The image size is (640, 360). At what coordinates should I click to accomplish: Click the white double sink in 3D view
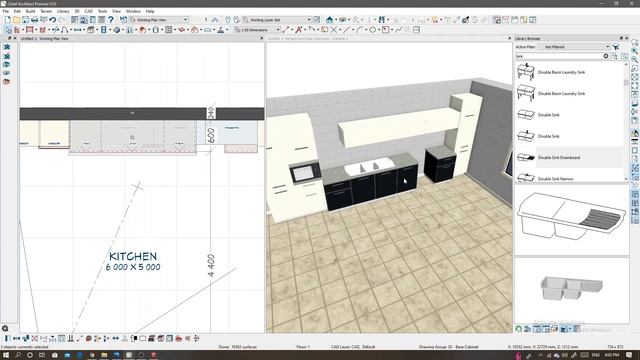click(x=369, y=167)
